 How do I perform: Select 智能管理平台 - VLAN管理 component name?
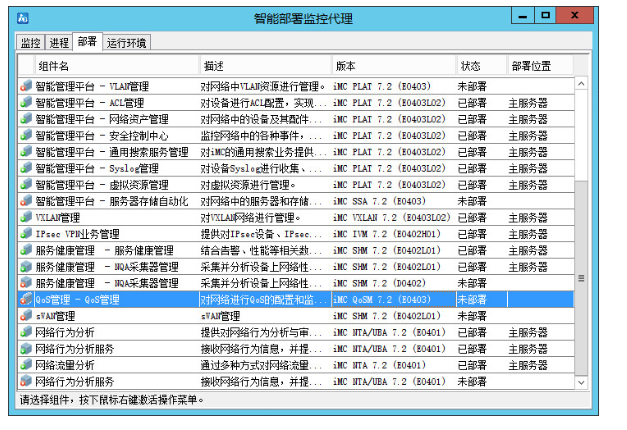[x=92, y=86]
